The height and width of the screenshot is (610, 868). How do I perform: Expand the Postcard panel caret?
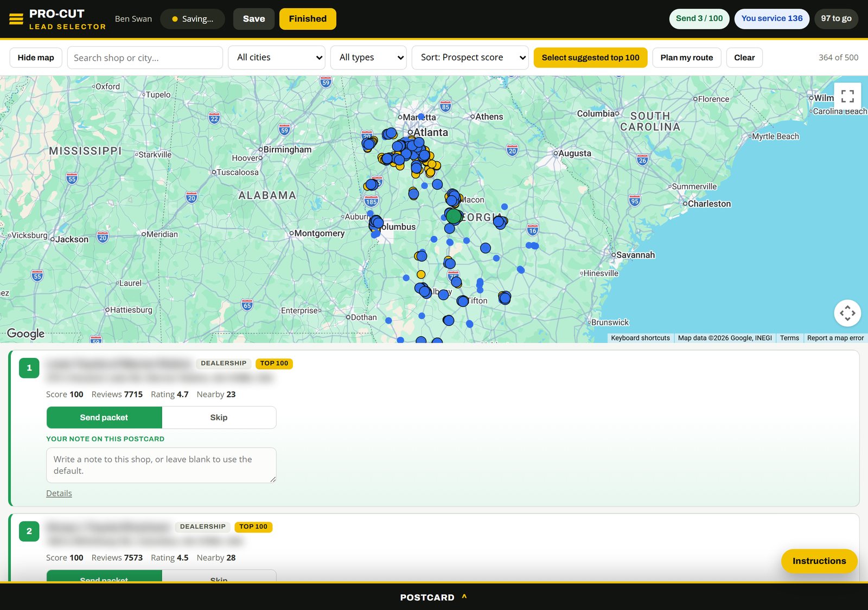pyautogui.click(x=464, y=596)
